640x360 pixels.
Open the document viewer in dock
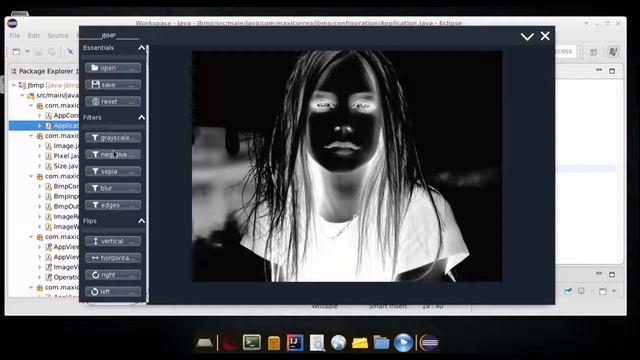pyautogui.click(x=317, y=343)
